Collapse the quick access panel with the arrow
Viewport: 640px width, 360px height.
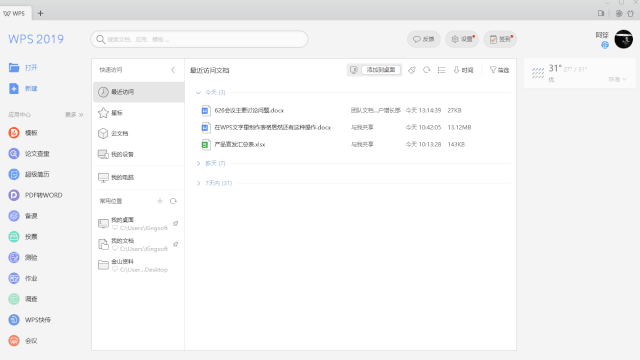click(x=173, y=70)
